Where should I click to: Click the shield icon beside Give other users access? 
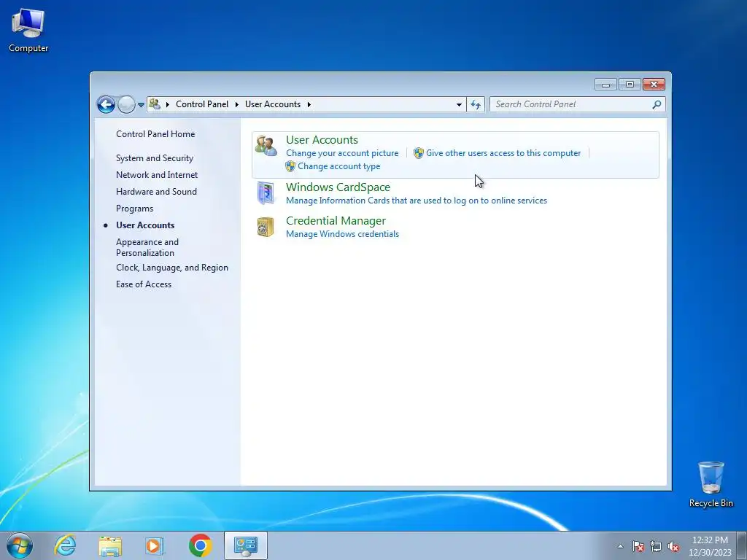418,153
